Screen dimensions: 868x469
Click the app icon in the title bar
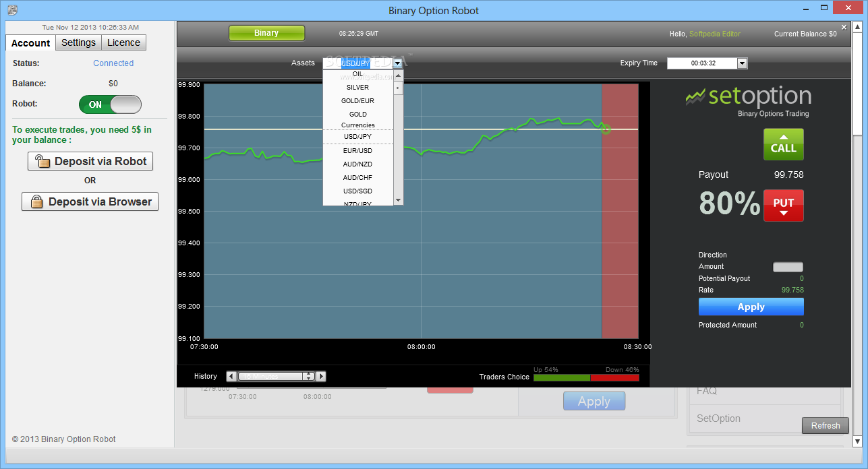(12, 10)
